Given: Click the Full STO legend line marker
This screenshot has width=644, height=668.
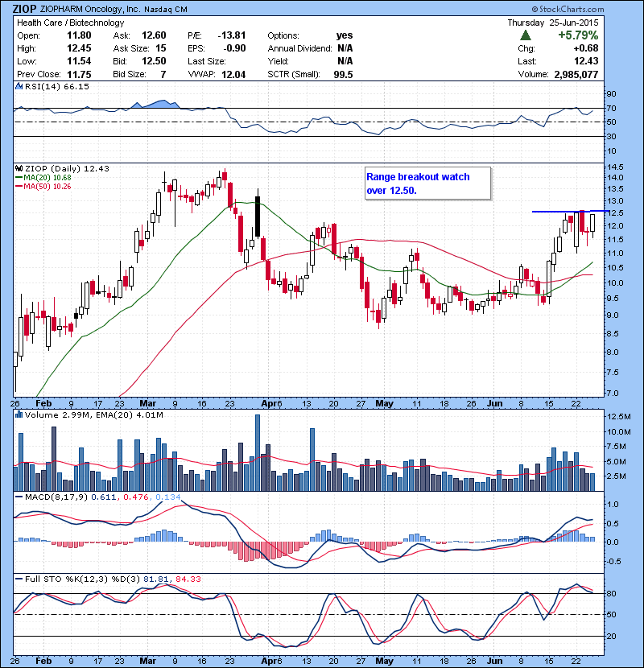Looking at the screenshot, I should (x=19, y=579).
